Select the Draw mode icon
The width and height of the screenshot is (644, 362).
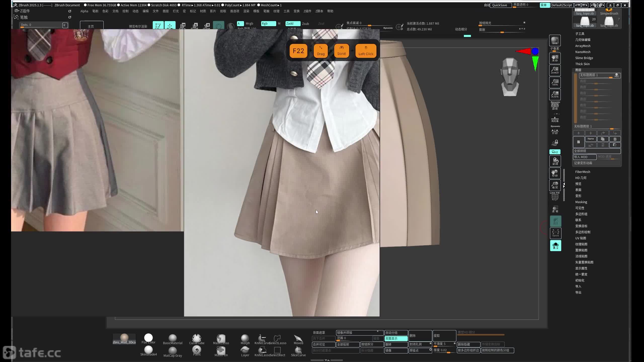pyautogui.click(x=170, y=26)
